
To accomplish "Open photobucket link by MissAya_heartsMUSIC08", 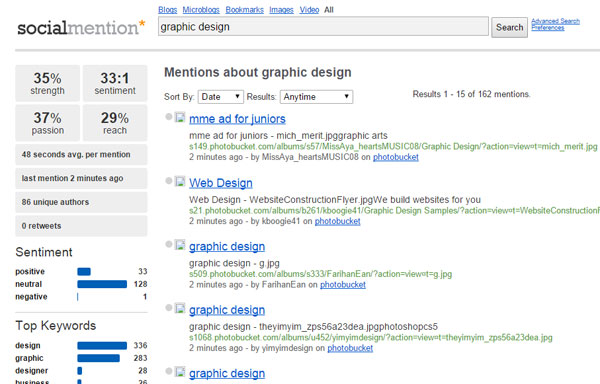I will [396, 157].
